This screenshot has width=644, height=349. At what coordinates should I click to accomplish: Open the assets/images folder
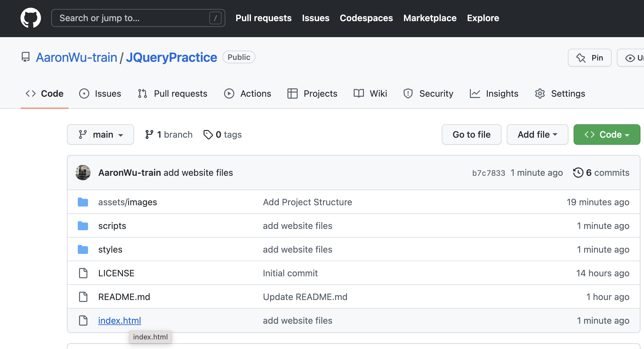point(127,202)
